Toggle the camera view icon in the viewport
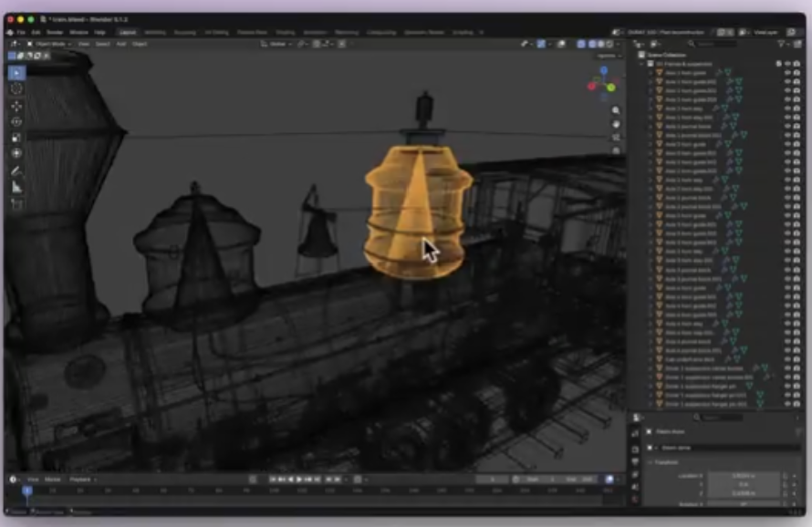This screenshot has height=527, width=812. (x=616, y=138)
